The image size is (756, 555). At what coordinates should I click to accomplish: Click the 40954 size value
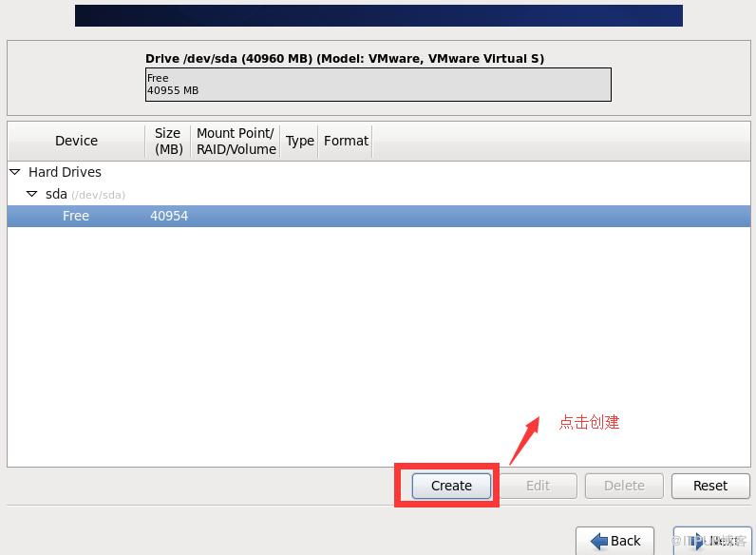point(169,216)
